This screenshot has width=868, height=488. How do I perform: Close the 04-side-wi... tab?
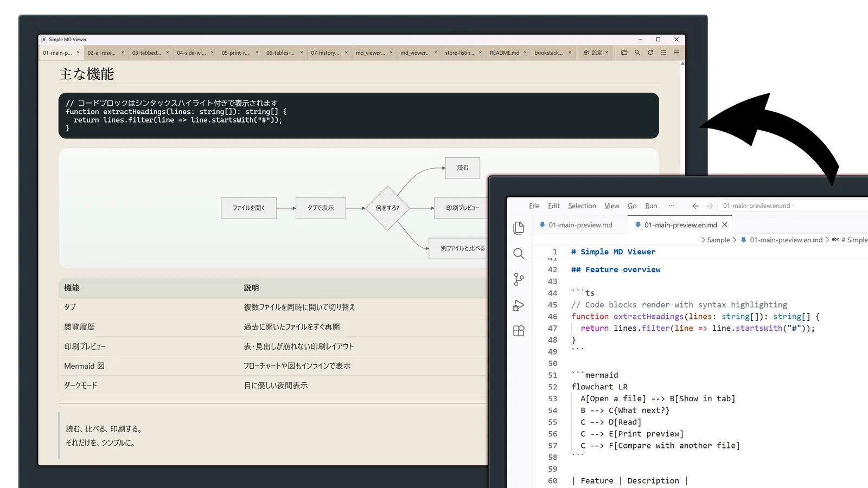click(212, 53)
